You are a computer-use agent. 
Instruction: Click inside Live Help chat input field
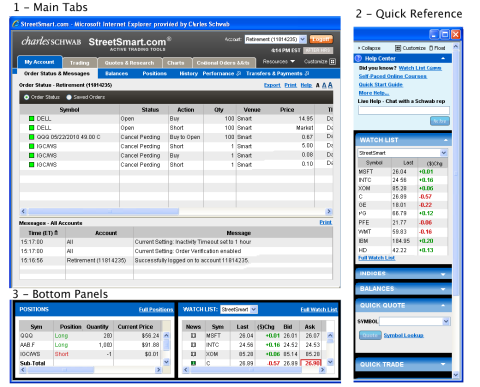[x=404, y=110]
